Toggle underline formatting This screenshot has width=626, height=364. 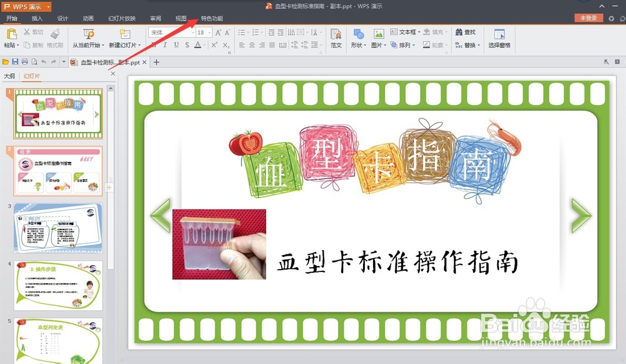coord(177,45)
